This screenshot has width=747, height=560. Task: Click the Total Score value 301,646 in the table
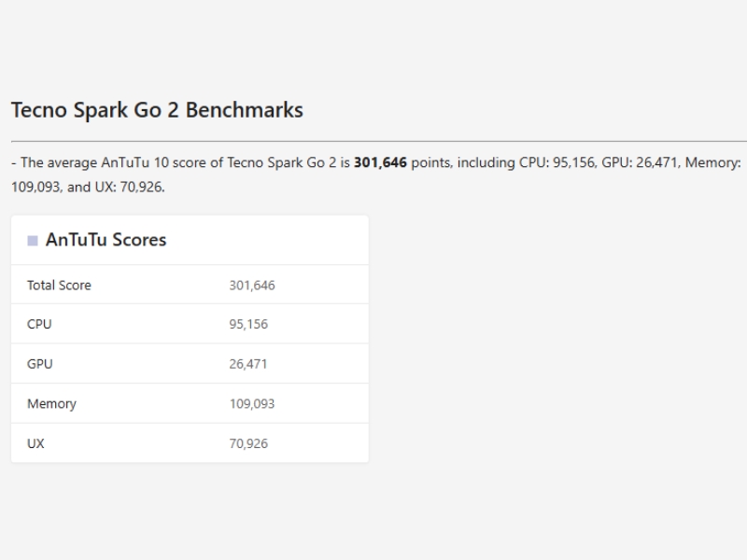251,286
